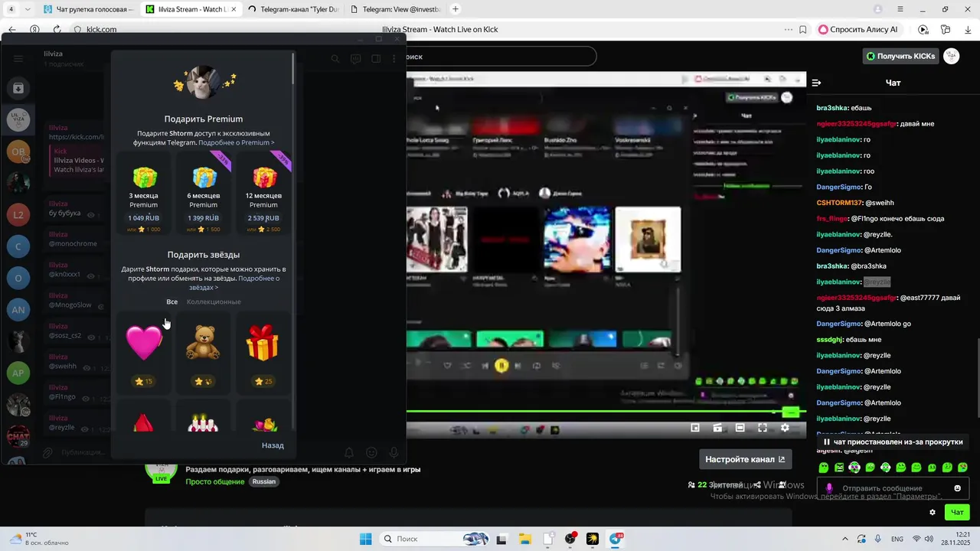This screenshot has width=980, height=551.
Task: Click the purple microphone in Kick chat input
Action: (829, 488)
